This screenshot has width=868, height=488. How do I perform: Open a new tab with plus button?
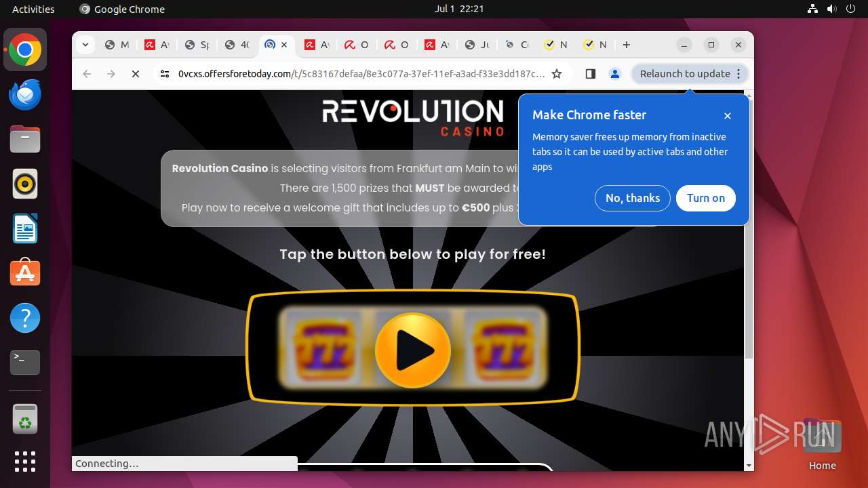pyautogui.click(x=627, y=45)
